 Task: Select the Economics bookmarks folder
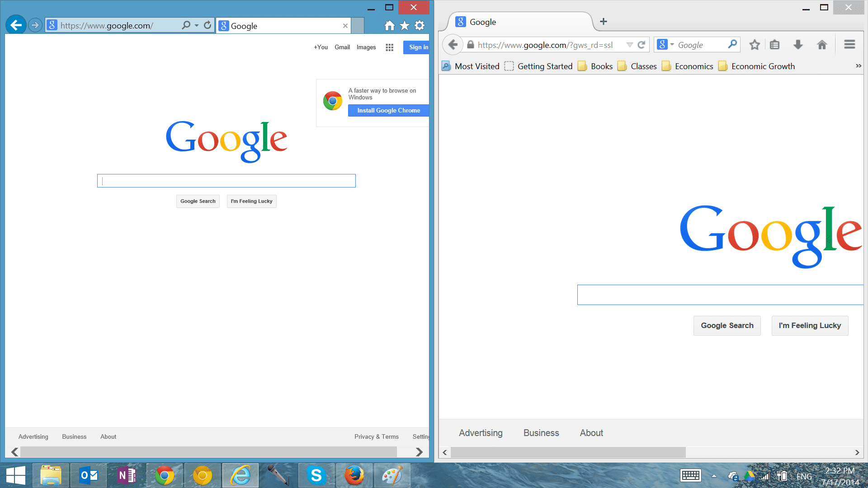694,66
